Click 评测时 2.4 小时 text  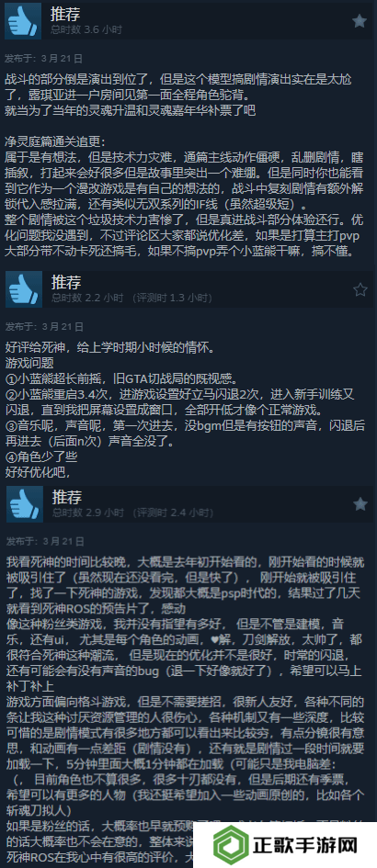coord(174,513)
